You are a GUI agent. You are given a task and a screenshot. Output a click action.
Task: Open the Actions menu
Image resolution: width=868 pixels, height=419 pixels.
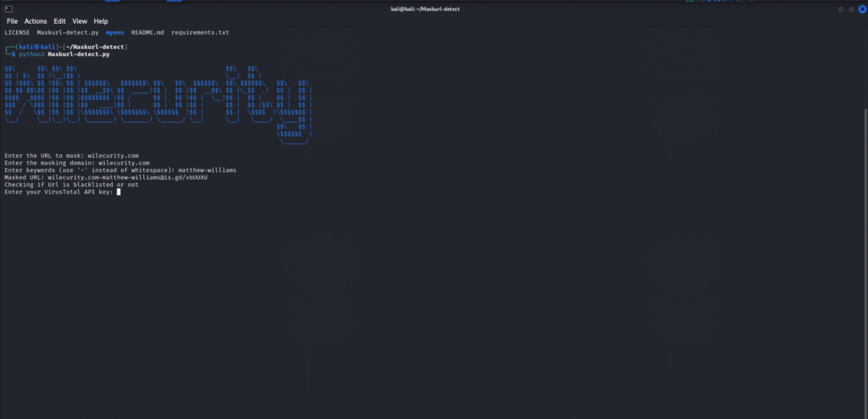coord(36,20)
